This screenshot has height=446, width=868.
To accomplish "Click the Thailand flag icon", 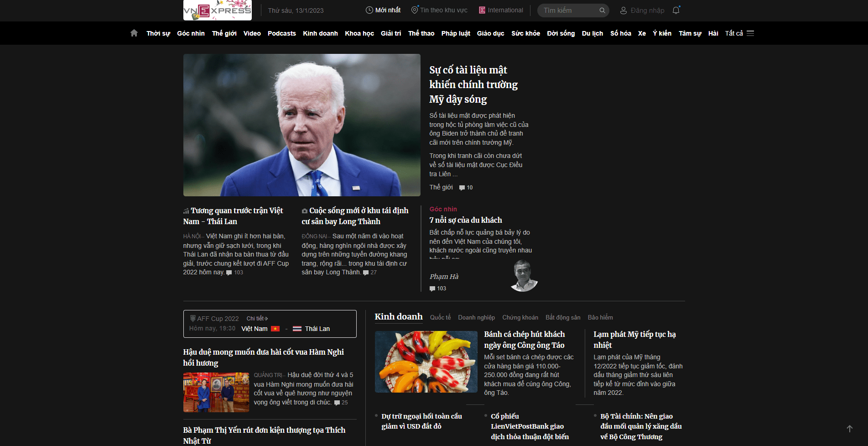I will click(x=297, y=329).
